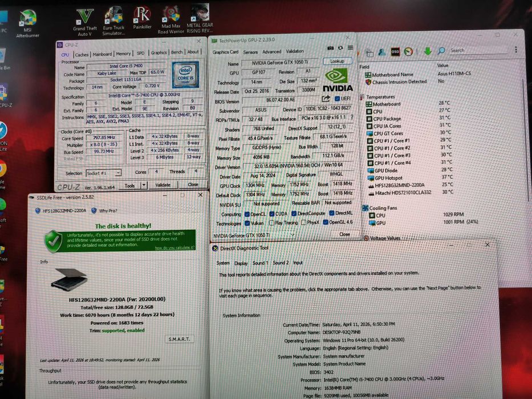This screenshot has width=532, height=399.
Task: Click the magnifier search icon
Action: pyautogui.click(x=441, y=51)
